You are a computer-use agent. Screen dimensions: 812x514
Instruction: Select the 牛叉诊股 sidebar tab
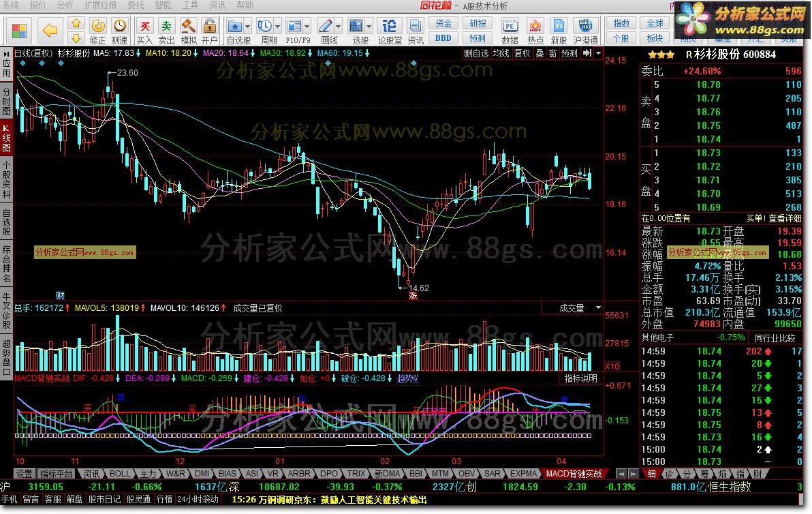6,310
